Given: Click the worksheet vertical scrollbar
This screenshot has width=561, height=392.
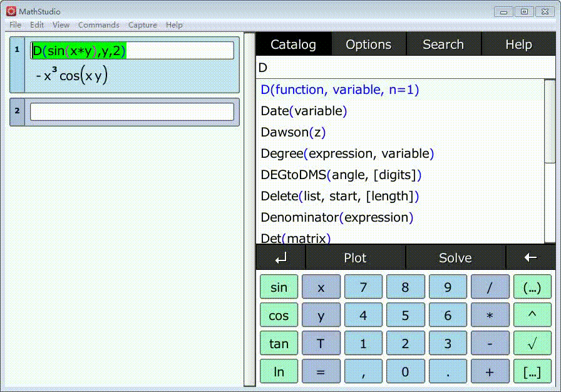Looking at the screenshot, I should point(249,210).
